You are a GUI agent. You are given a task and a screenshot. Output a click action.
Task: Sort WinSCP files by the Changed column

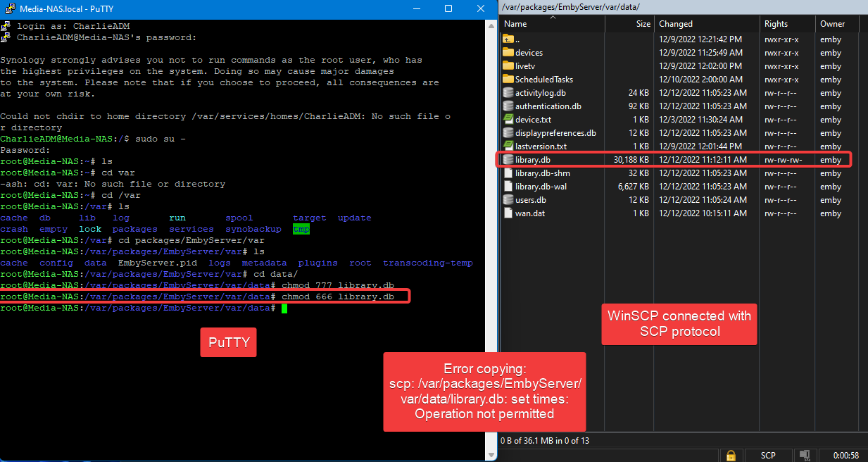tap(707, 24)
